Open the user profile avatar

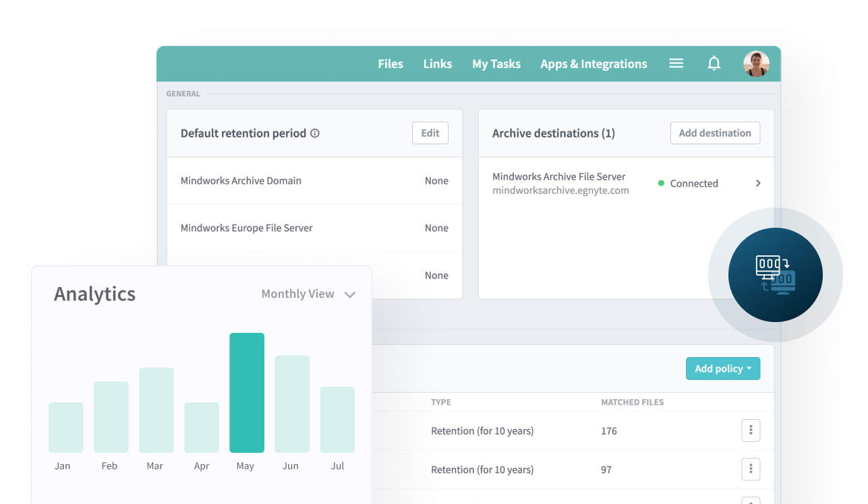coord(756,64)
